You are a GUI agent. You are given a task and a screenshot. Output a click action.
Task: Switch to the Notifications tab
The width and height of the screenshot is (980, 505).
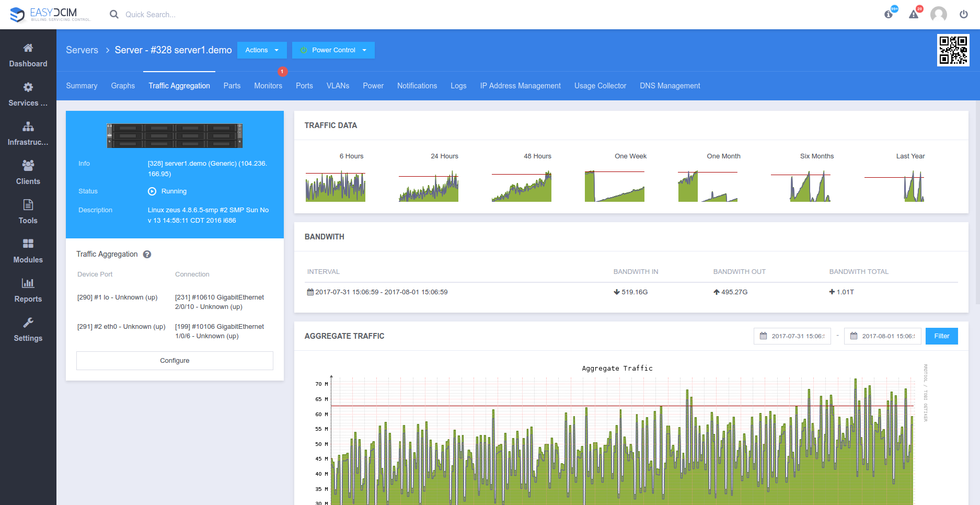click(x=417, y=86)
